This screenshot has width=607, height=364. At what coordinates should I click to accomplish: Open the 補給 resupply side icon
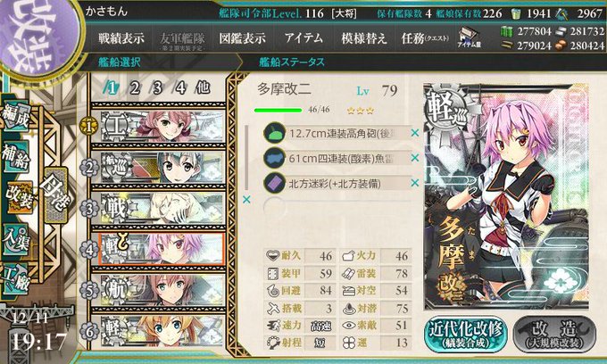[x=15, y=155]
